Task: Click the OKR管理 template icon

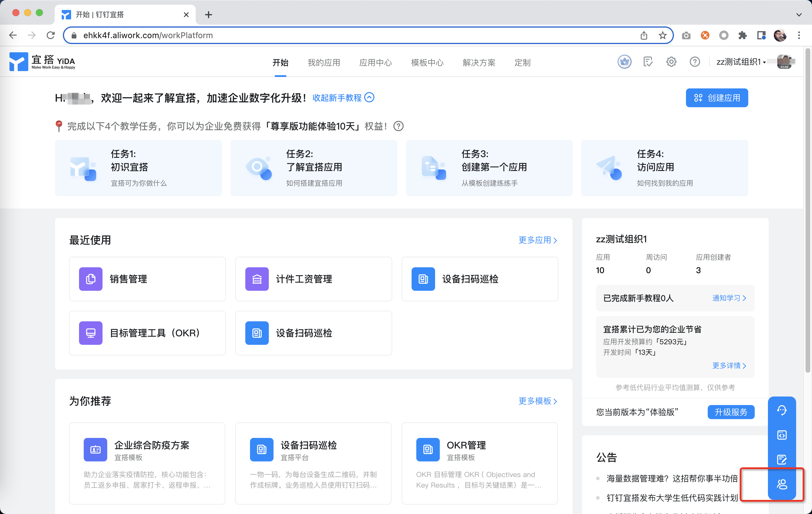Action: (x=428, y=450)
